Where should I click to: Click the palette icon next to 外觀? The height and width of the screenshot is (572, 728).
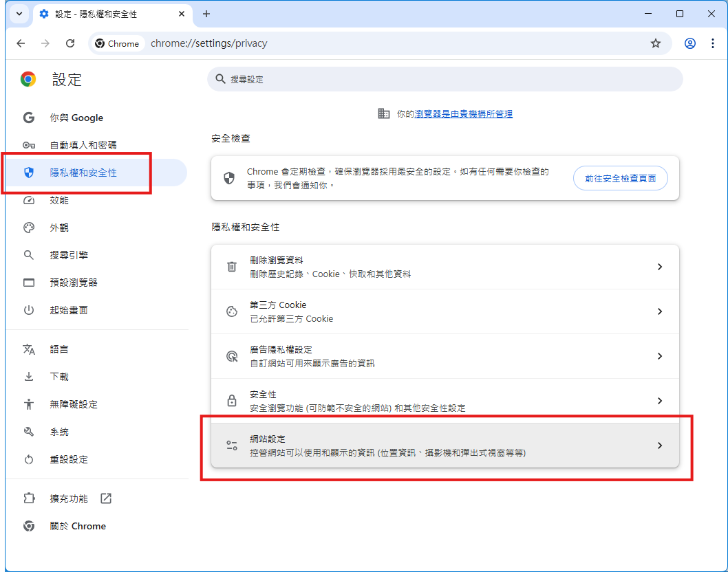pos(29,228)
